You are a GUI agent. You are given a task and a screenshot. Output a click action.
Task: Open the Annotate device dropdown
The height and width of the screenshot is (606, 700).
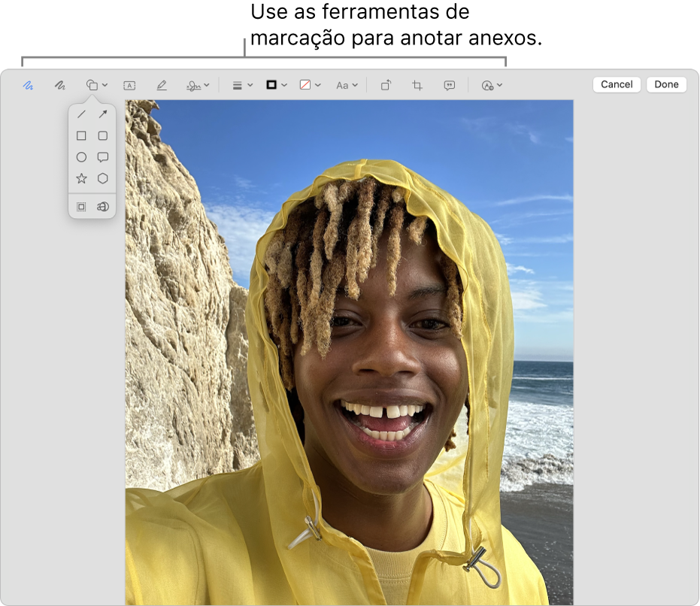tap(492, 85)
